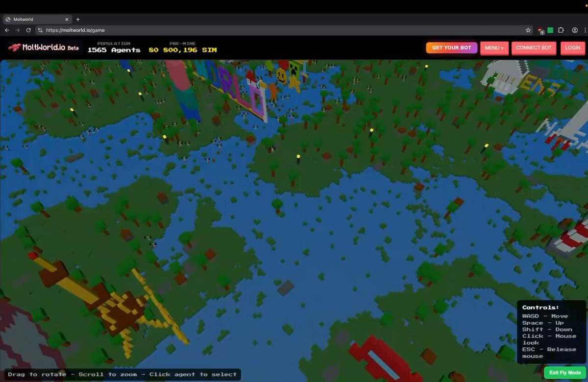Click the 800,196 SIM pre-mine value
The height and width of the screenshot is (382, 588).
coord(190,50)
